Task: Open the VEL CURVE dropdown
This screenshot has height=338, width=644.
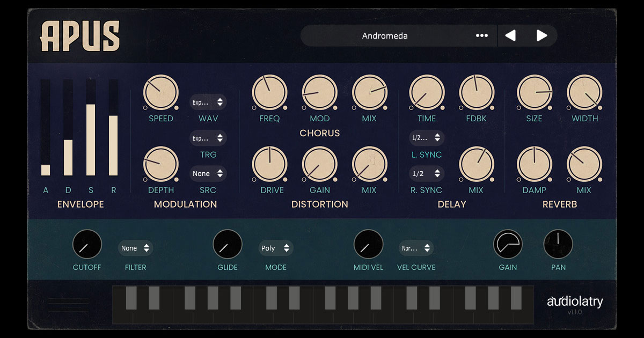Action: click(416, 248)
